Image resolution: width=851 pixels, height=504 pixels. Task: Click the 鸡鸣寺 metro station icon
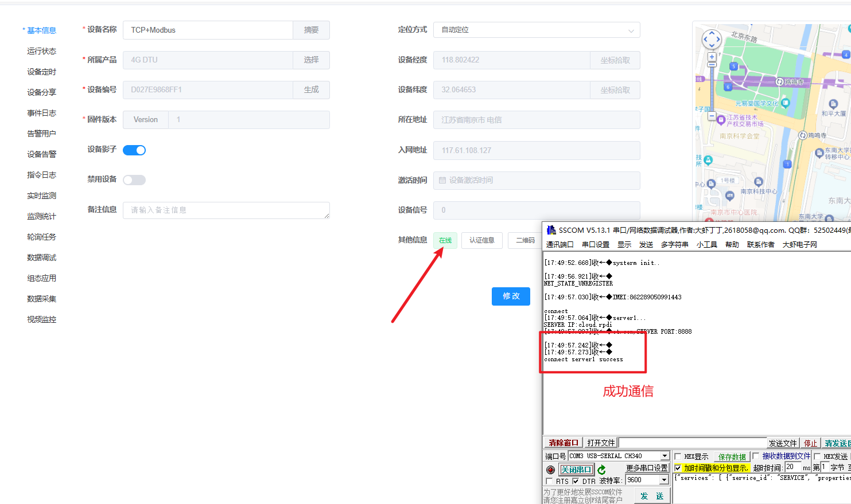point(780,82)
